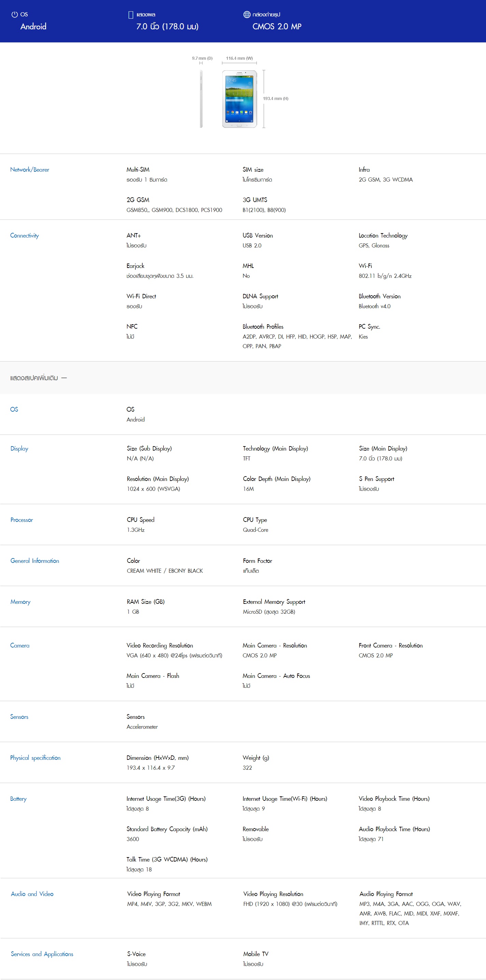Click the 'DLNA Support' spec label
486x980 pixels.
click(260, 296)
